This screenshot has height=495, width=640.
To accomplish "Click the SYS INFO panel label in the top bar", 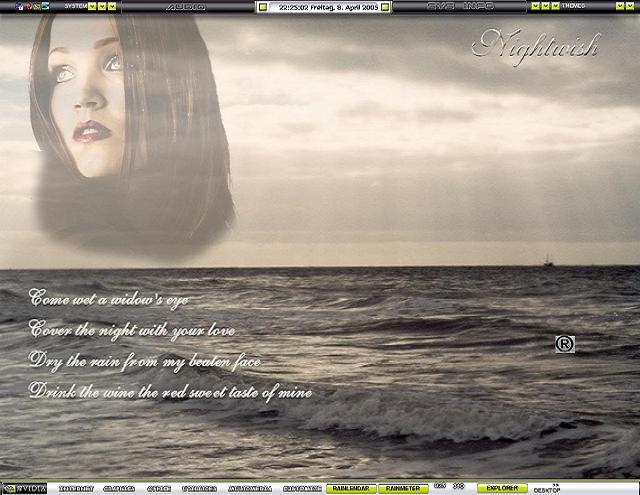I will (460, 6).
